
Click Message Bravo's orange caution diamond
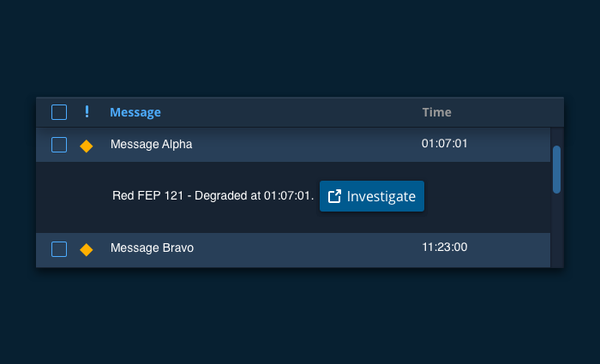pyautogui.click(x=86, y=249)
